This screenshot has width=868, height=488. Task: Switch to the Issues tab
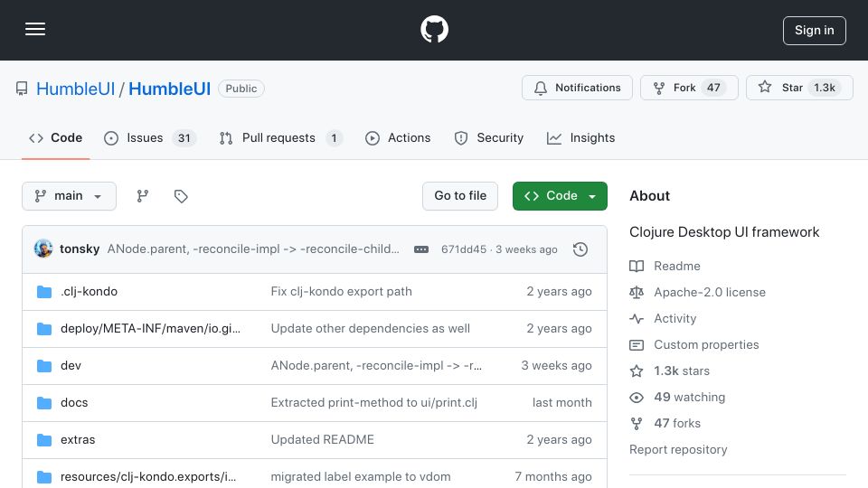click(149, 137)
